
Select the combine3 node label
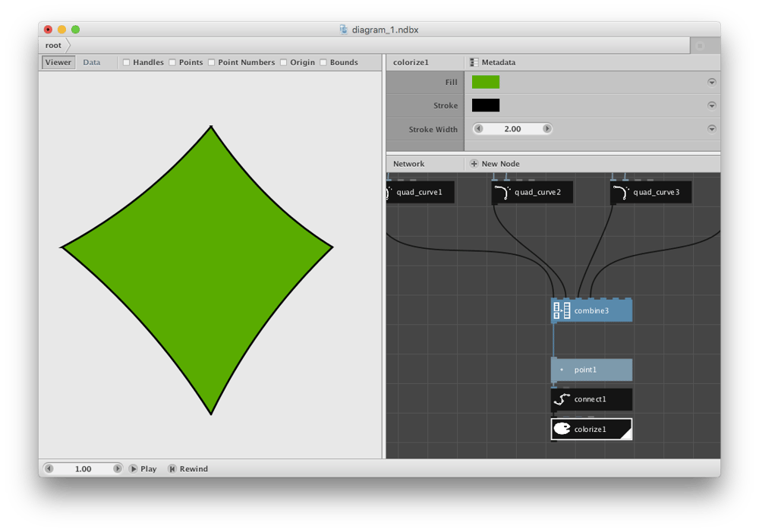point(591,311)
